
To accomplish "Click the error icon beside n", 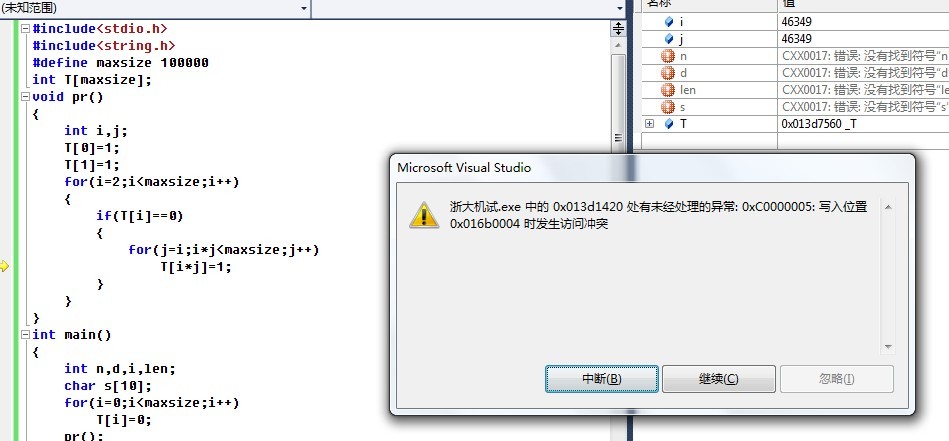I will coord(668,56).
